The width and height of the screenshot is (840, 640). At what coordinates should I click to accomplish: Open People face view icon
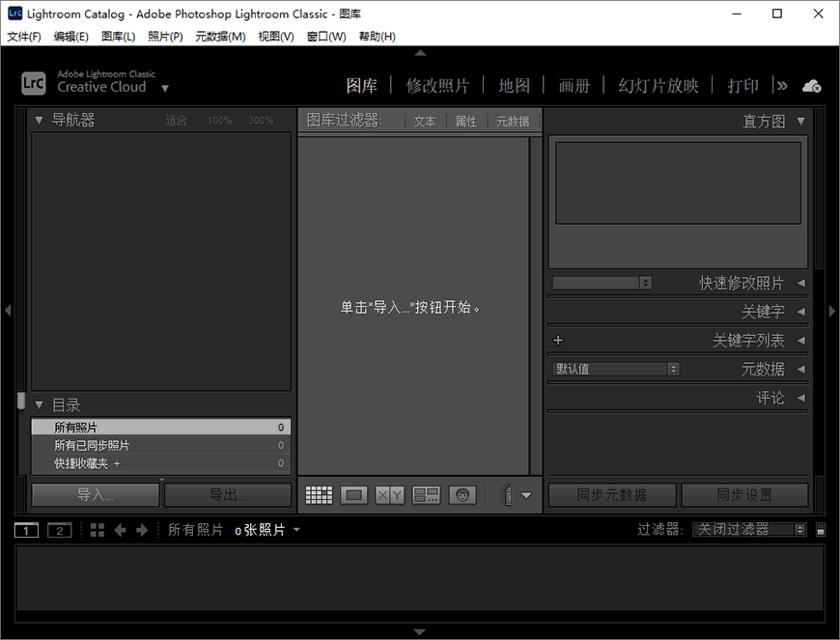(x=462, y=495)
